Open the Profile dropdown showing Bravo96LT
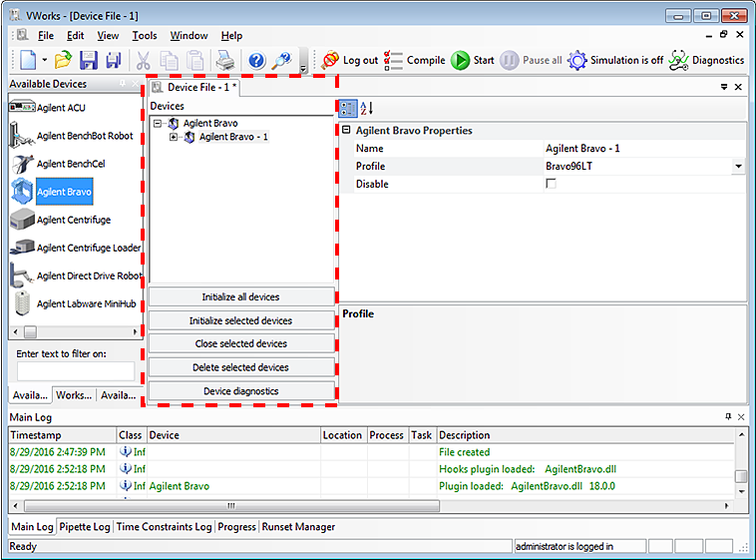This screenshot has width=756, height=560. pos(738,167)
